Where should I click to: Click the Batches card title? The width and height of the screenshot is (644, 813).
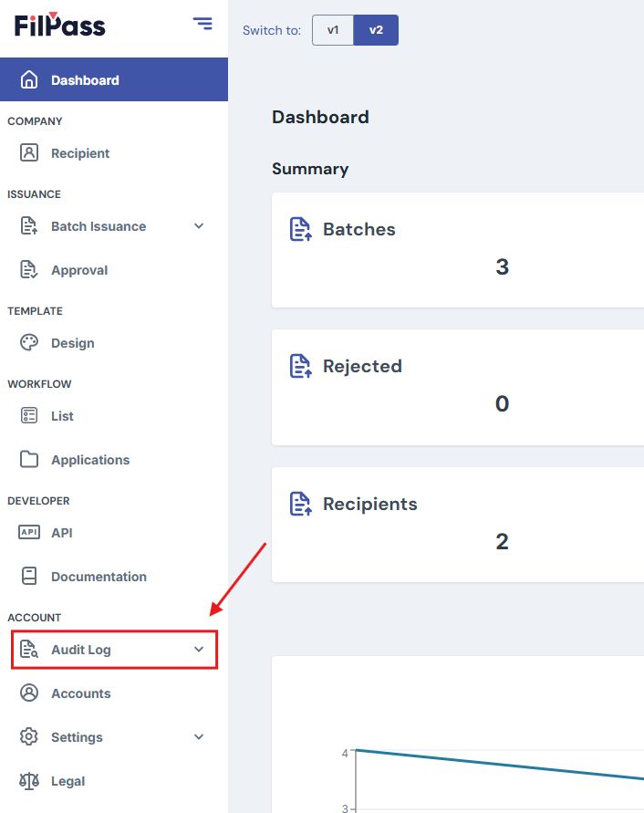tap(358, 229)
